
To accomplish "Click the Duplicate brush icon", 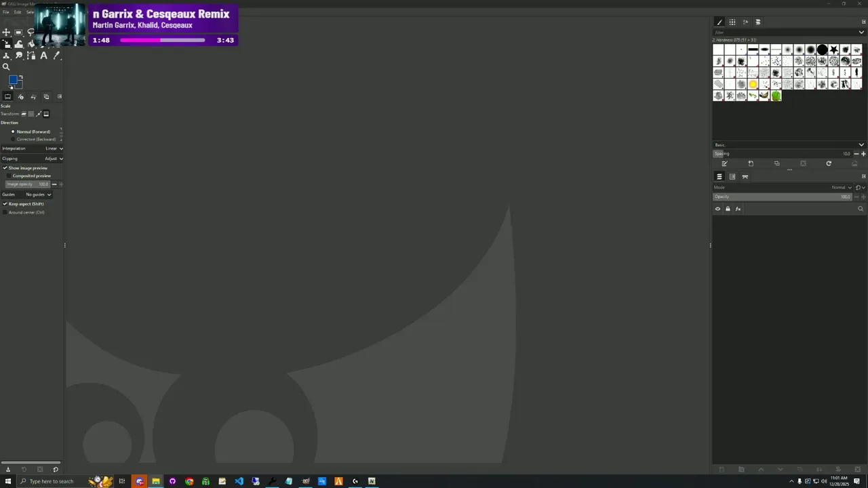I will point(777,163).
